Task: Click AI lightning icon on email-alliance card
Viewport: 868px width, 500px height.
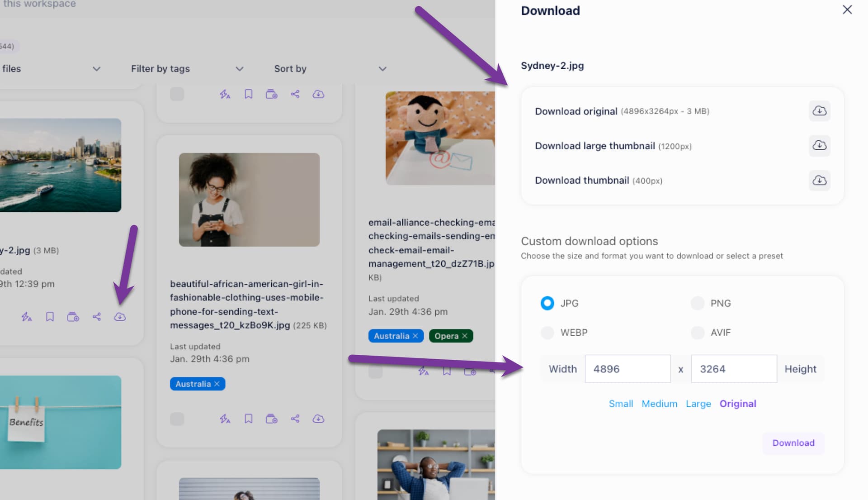Action: (424, 371)
